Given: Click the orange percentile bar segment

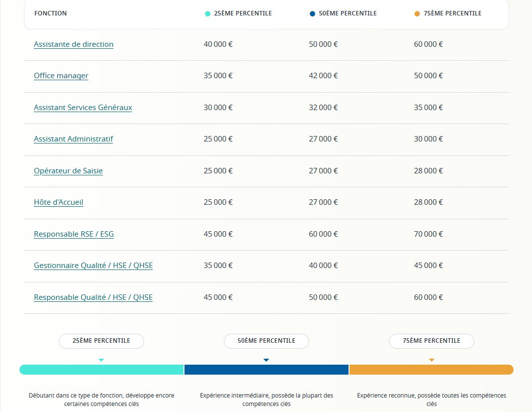Looking at the screenshot, I should tap(431, 370).
